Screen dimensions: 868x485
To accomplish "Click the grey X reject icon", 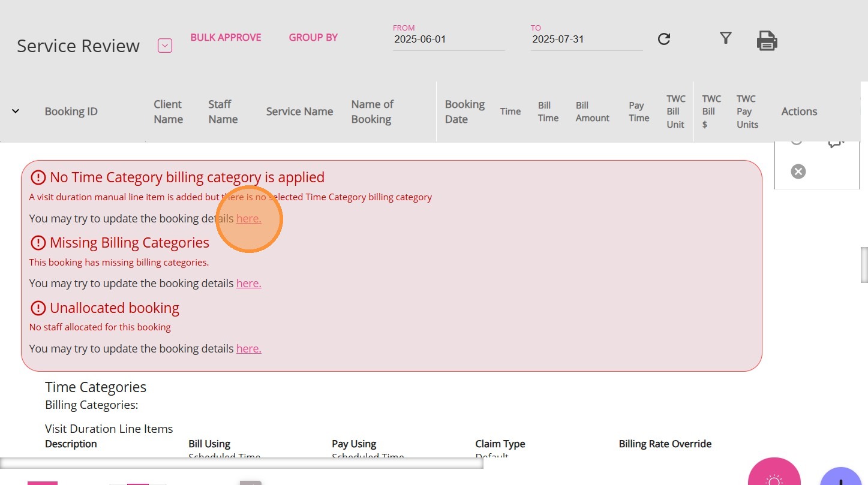I will coord(798,172).
